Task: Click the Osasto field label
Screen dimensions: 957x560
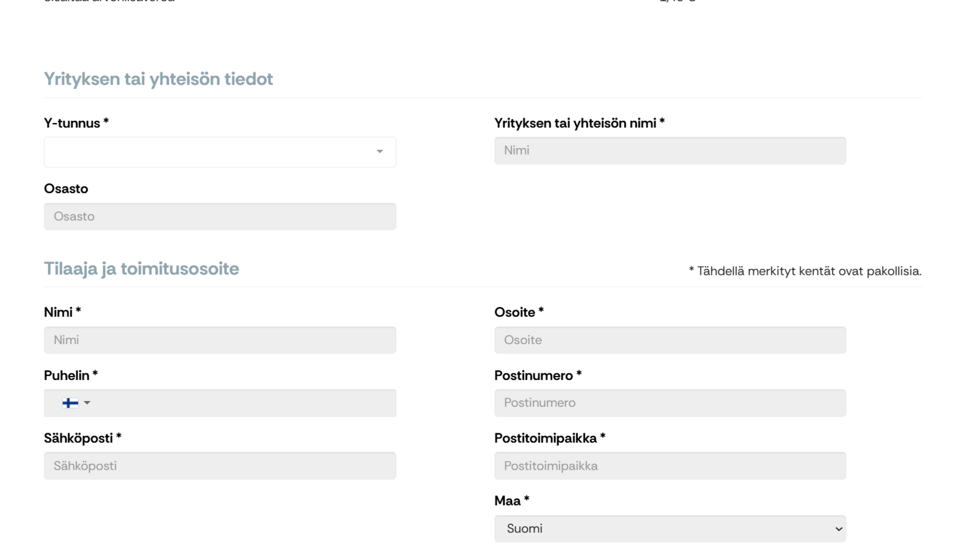Action: click(66, 189)
